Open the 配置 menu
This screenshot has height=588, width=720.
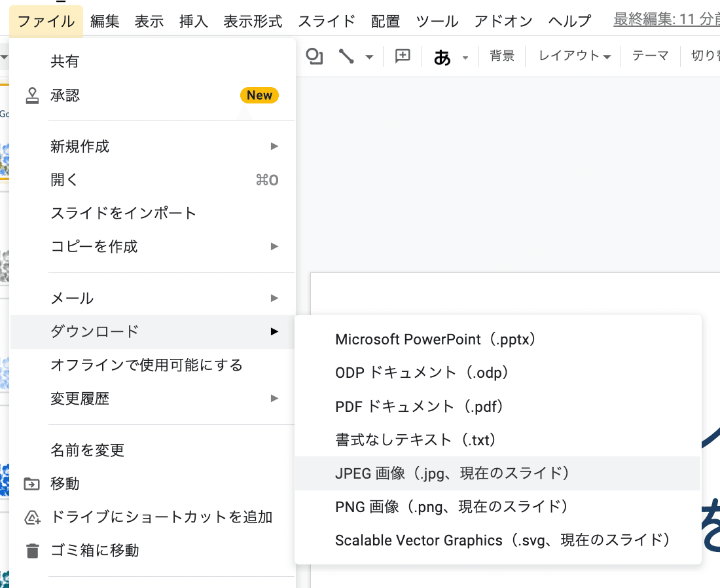click(x=386, y=21)
